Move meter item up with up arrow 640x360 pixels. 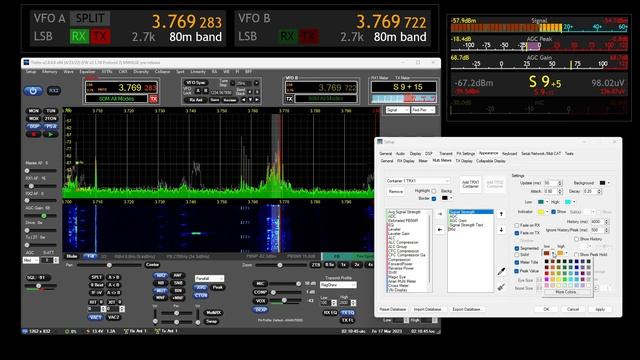click(x=501, y=214)
